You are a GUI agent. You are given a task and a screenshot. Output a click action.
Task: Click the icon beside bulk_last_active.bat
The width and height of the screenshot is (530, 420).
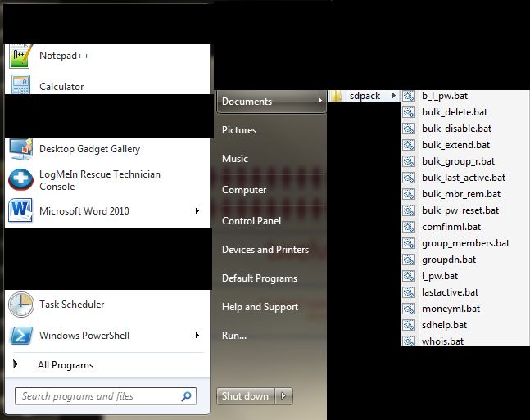click(x=408, y=178)
